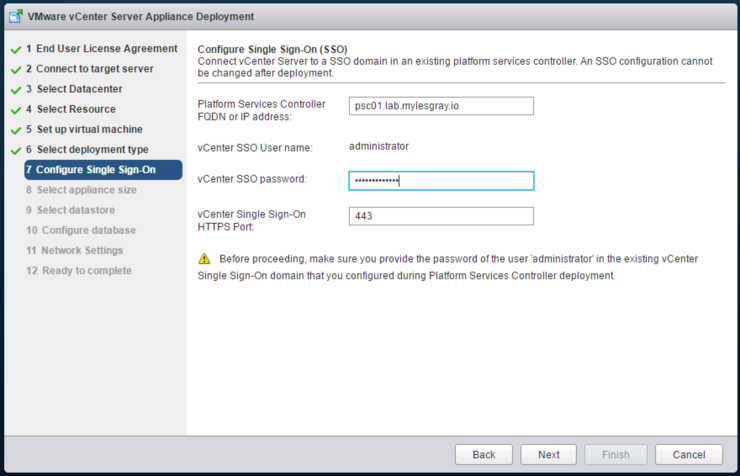Click checkmark next to Select Datacenter
740x476 pixels.
pos(16,90)
